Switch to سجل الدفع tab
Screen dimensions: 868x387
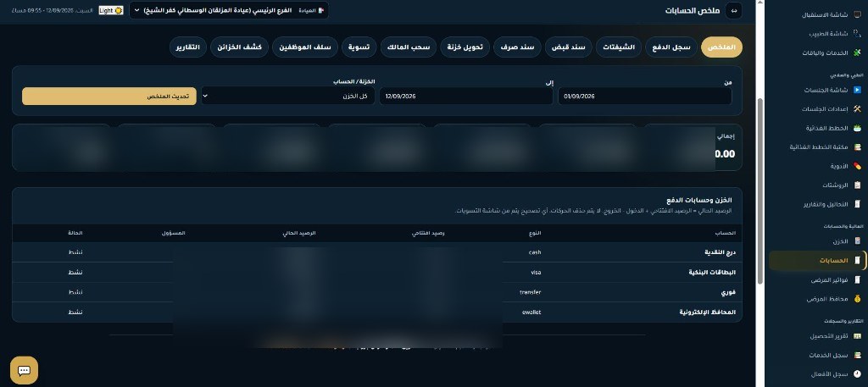tap(671, 47)
